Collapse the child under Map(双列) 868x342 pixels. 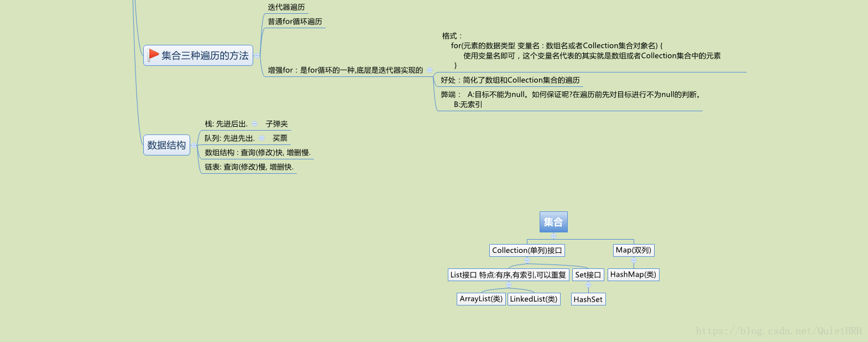click(634, 260)
